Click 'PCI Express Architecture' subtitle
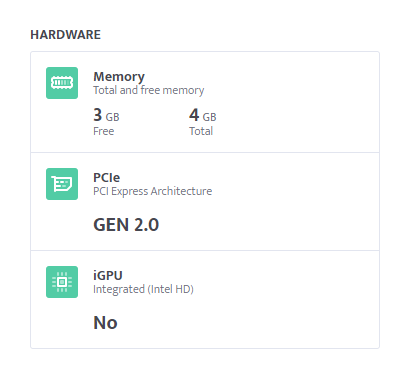 pyautogui.click(x=153, y=191)
